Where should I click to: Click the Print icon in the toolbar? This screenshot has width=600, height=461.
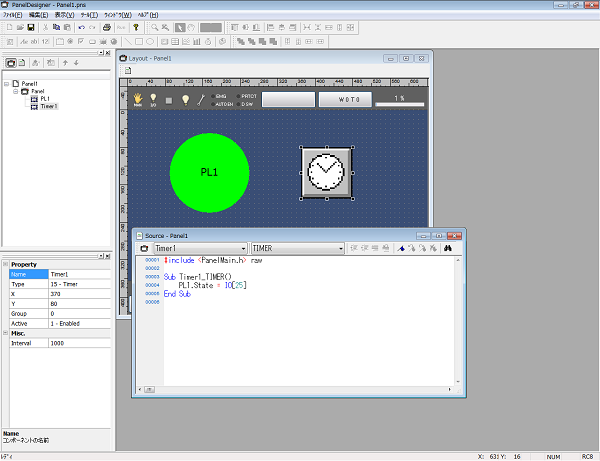[x=107, y=27]
